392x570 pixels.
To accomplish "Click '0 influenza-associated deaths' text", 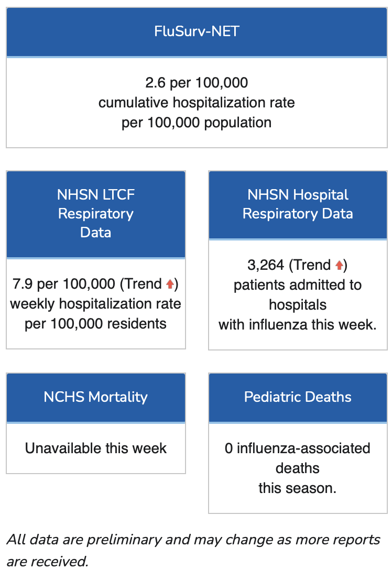I will [x=298, y=458].
